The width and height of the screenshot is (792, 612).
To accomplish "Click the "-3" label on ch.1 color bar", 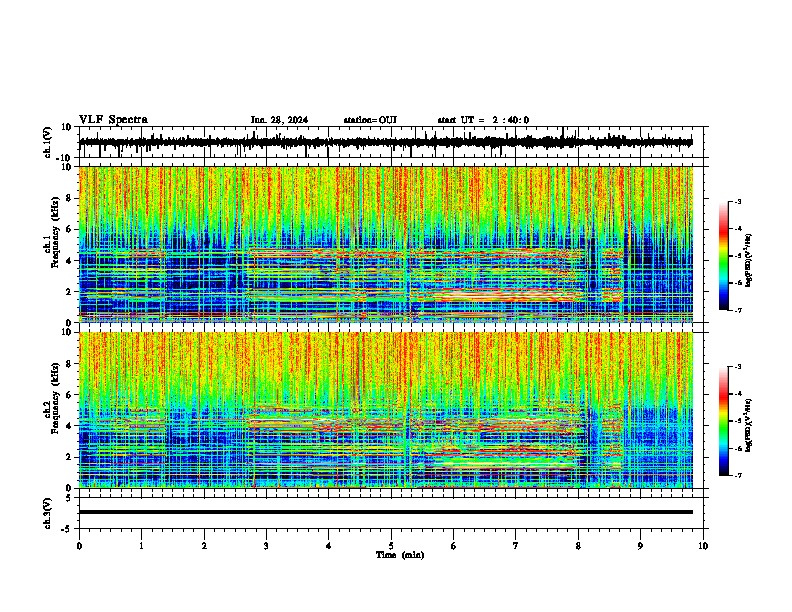I will tap(737, 201).
